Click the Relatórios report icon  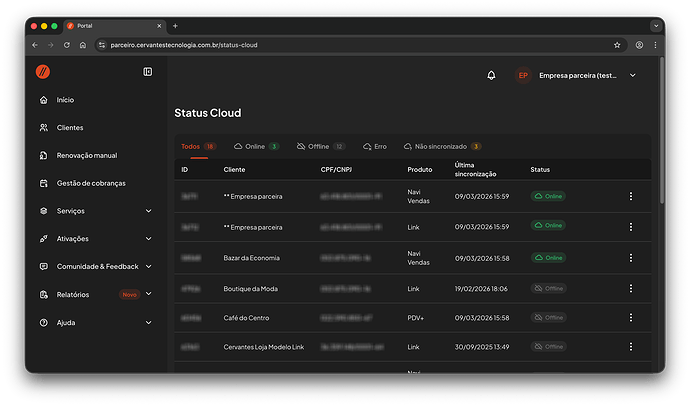(44, 295)
